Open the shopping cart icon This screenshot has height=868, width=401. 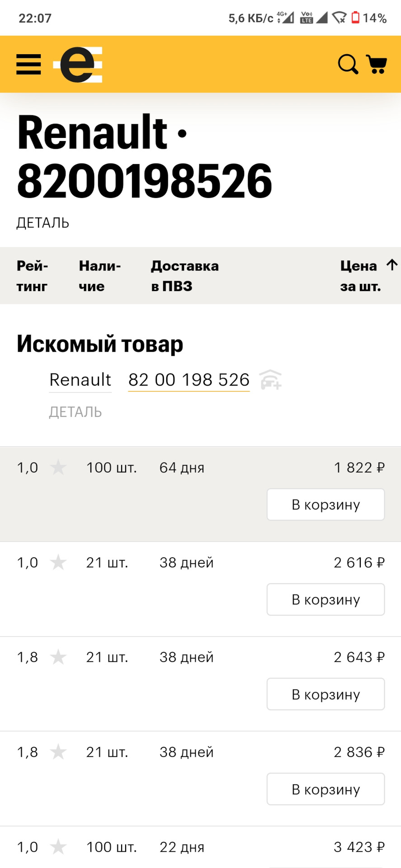click(x=376, y=64)
